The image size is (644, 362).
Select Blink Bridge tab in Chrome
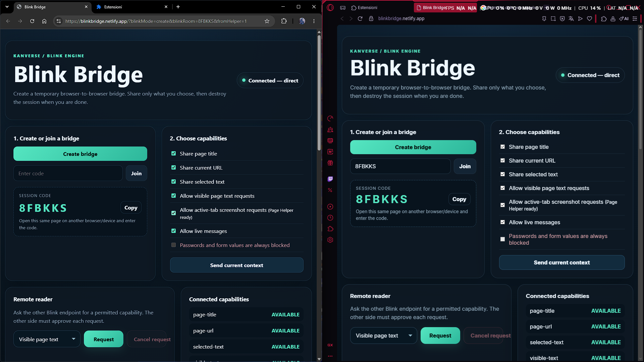point(52,7)
